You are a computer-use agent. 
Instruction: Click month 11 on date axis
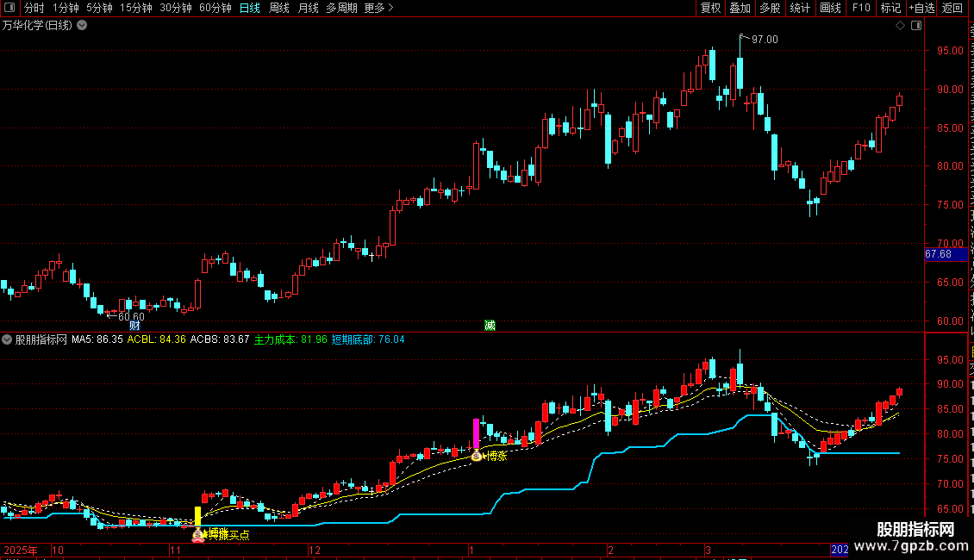(175, 550)
